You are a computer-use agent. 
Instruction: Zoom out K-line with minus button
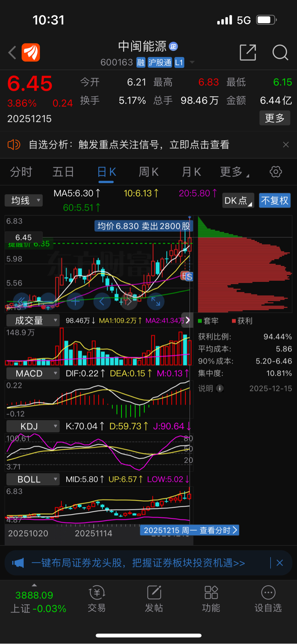[x=48, y=301]
